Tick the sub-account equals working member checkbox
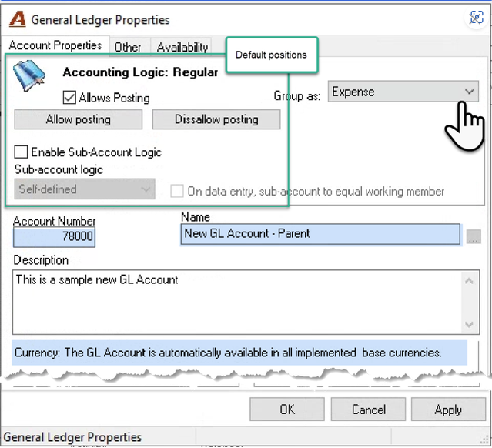This screenshot has height=448, width=492. [x=176, y=191]
